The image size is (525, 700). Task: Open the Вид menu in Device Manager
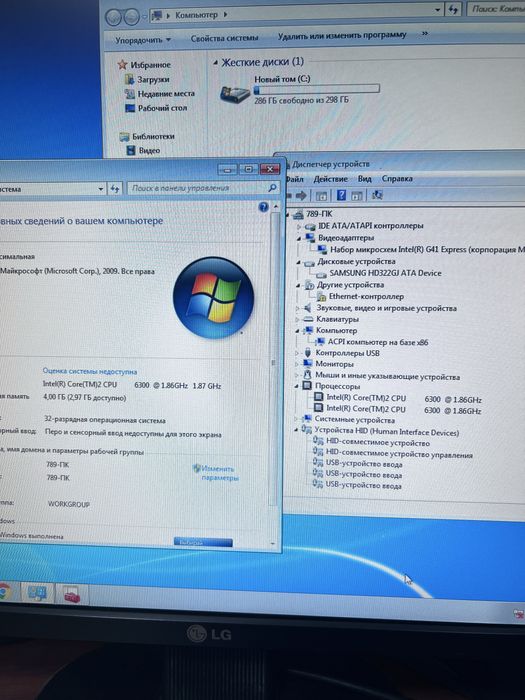[364, 179]
